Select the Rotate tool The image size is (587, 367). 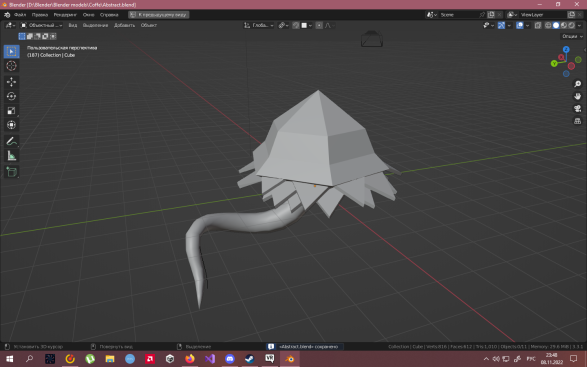click(11, 96)
